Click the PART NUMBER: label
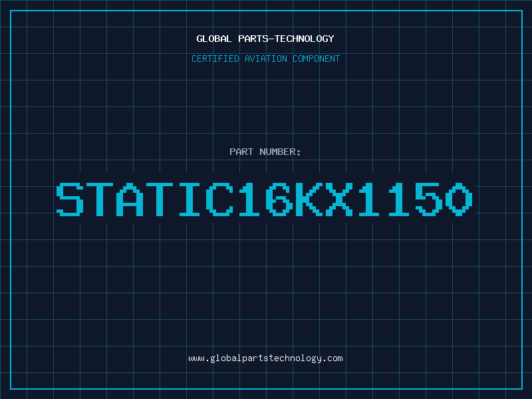Image resolution: width=532 pixels, height=399 pixels. pos(265,152)
